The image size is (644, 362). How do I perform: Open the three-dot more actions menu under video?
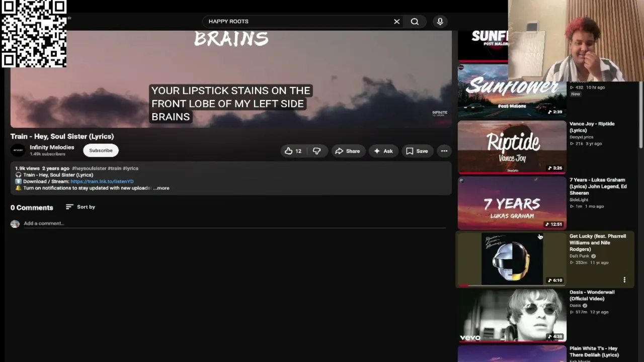pyautogui.click(x=444, y=151)
